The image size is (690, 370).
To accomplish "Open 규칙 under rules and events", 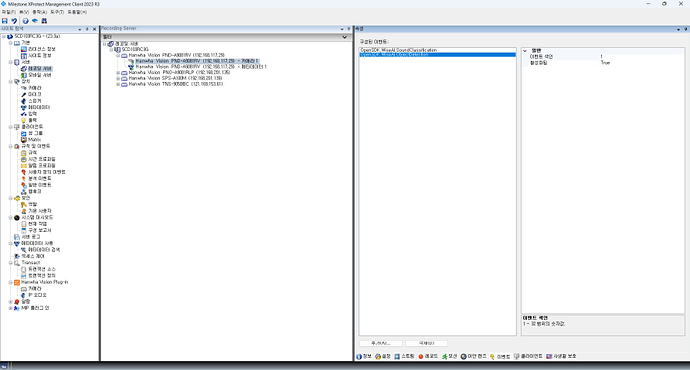I will (33, 153).
